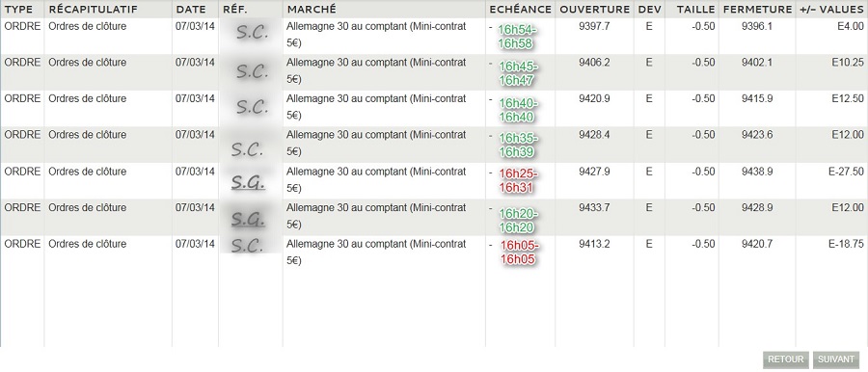Click the S.C. reference in the 9413.2 row
This screenshot has height=372, width=868.
tap(247, 246)
